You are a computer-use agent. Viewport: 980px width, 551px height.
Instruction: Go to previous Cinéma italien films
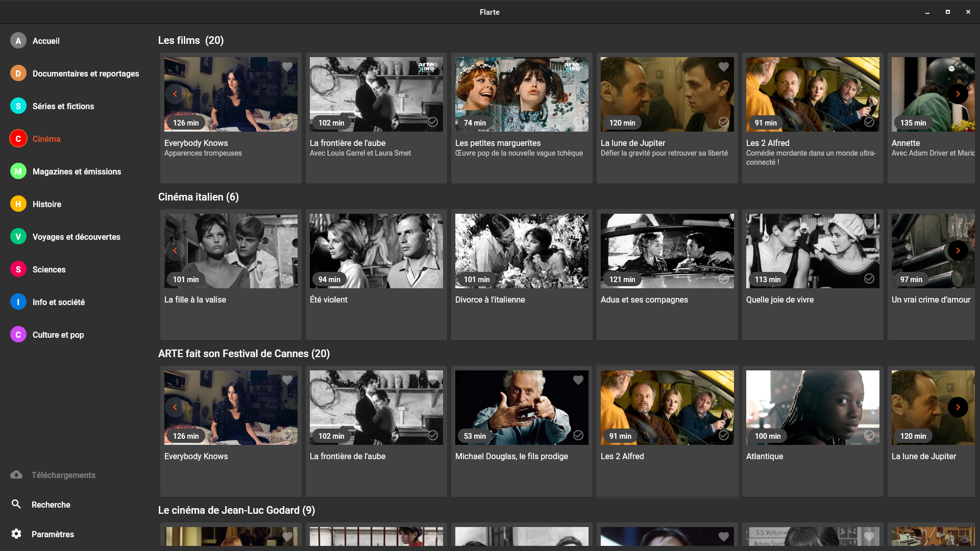tap(175, 251)
